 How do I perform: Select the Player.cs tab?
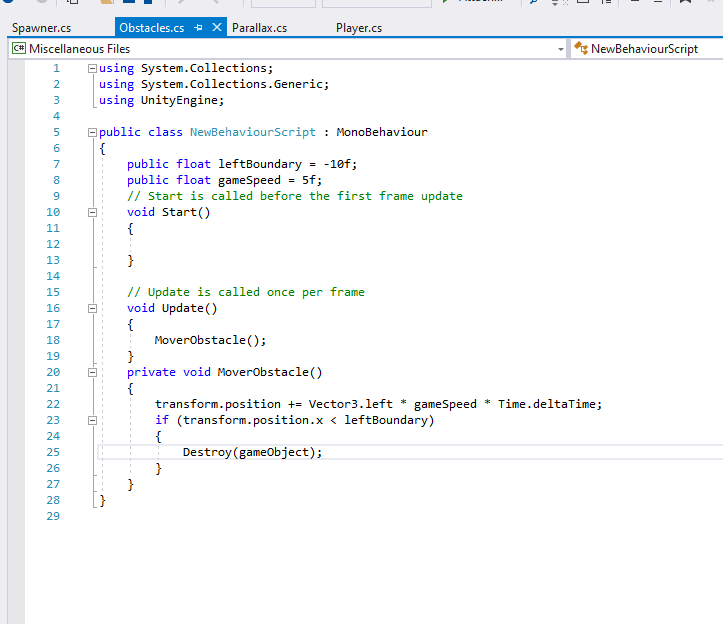[359, 28]
